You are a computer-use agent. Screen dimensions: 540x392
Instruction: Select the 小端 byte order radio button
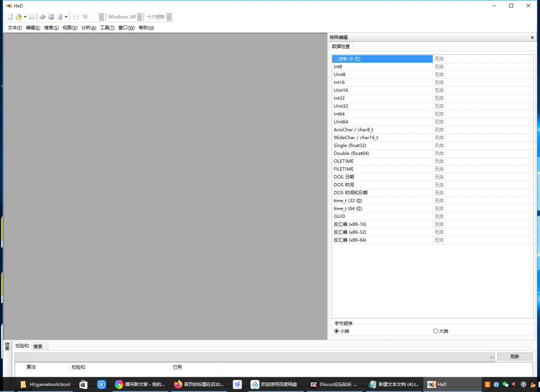[x=336, y=331]
